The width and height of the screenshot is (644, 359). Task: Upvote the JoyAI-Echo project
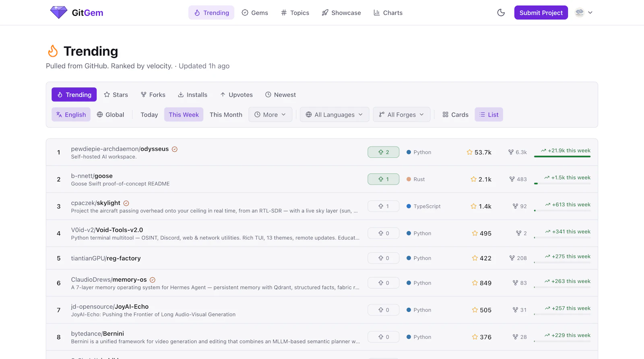click(x=383, y=310)
